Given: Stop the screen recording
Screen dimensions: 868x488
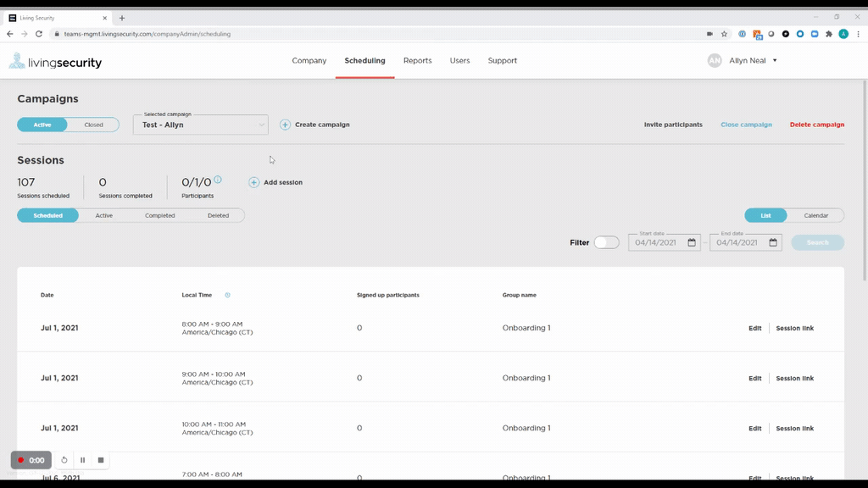Looking at the screenshot, I should 101,460.
